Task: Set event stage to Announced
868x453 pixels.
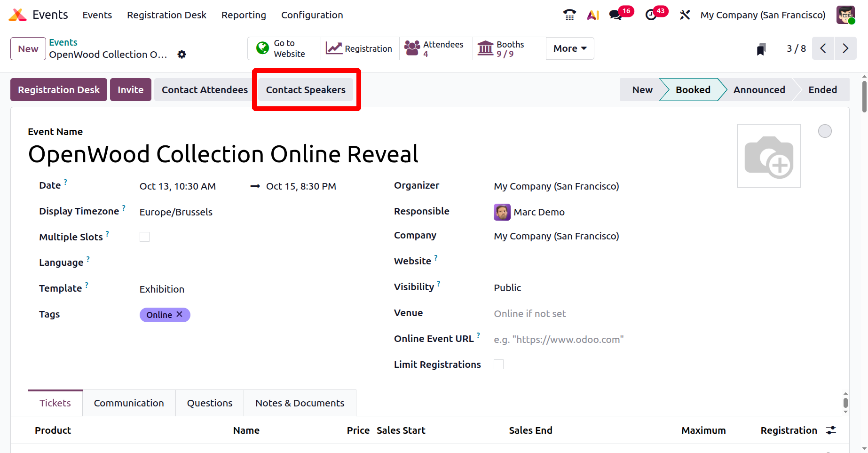Action: 759,90
